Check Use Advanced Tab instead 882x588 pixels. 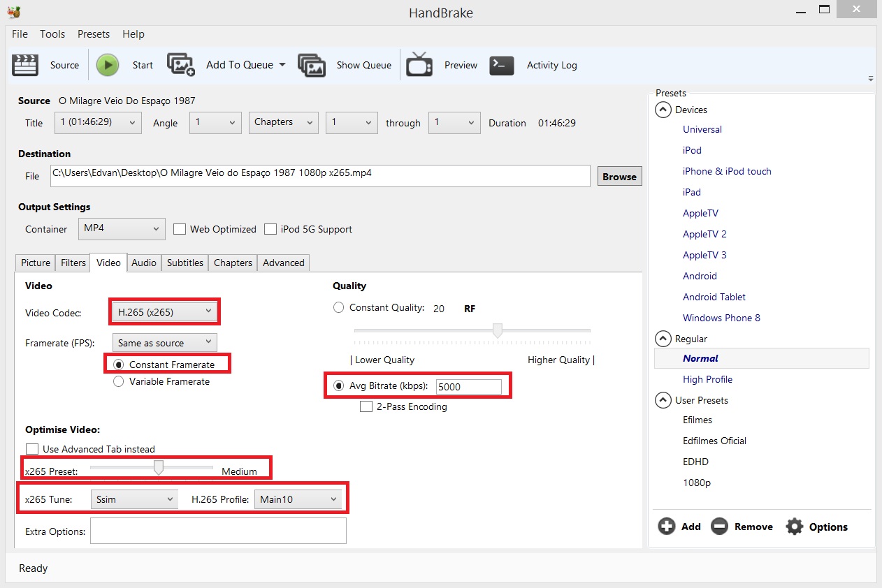pos(31,449)
